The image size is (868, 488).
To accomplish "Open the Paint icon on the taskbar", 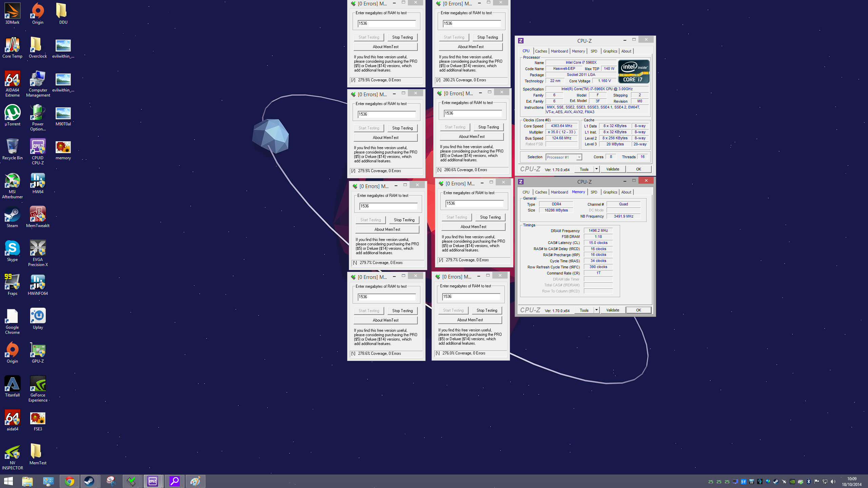I will 195,481.
